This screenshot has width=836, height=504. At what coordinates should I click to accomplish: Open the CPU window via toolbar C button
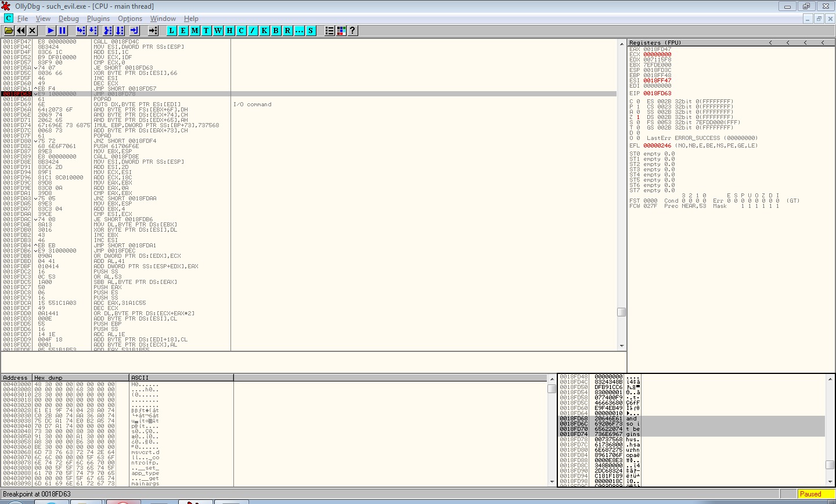241,30
